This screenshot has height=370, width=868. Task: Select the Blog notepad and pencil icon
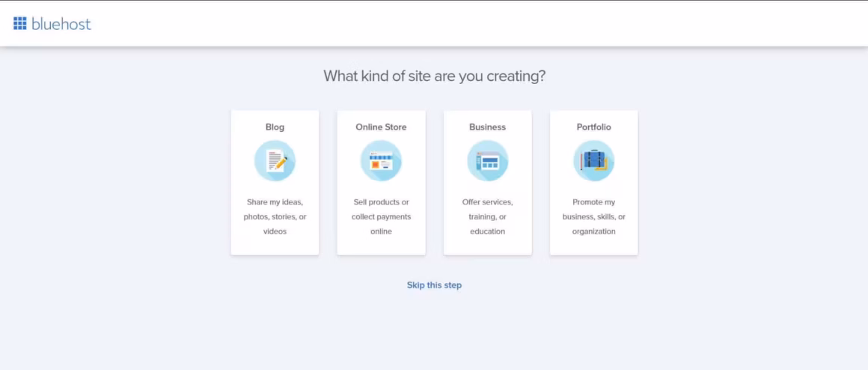(x=275, y=160)
